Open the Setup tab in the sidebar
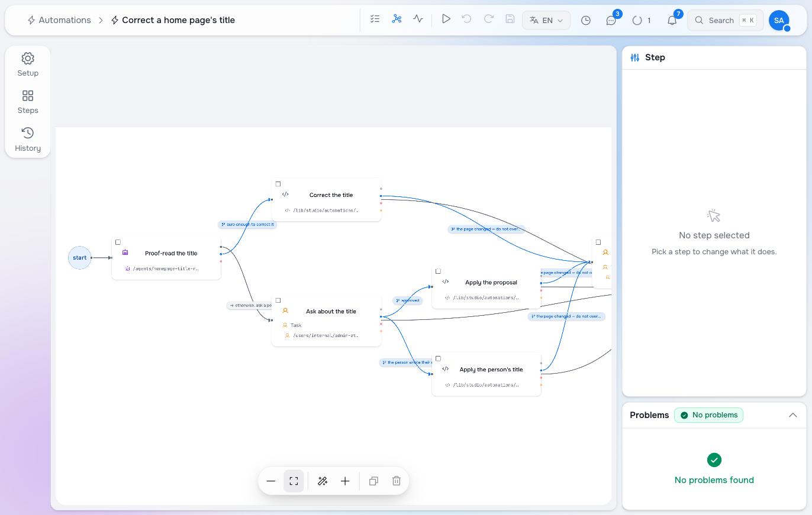Screen dimensions: 812x515 coord(28,64)
